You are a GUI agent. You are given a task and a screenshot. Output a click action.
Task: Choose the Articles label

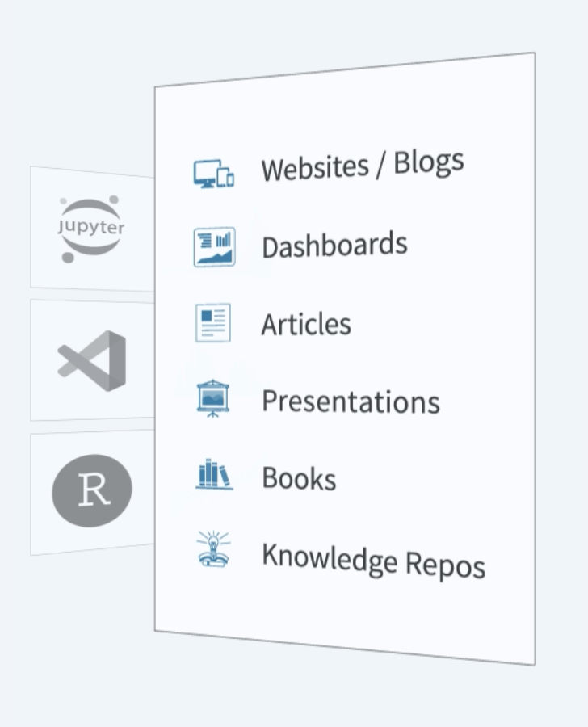(x=306, y=324)
